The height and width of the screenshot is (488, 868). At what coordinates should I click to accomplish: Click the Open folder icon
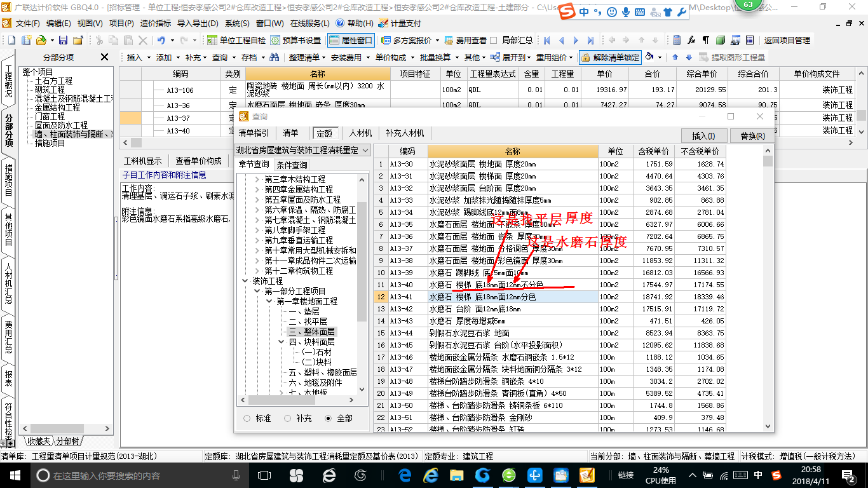(41, 40)
